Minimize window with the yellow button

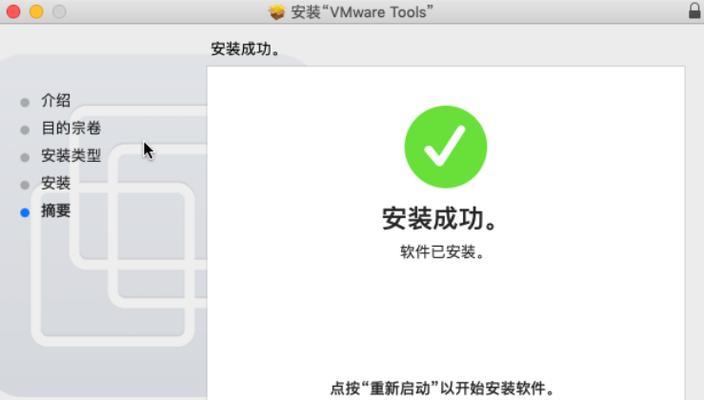pos(36,12)
